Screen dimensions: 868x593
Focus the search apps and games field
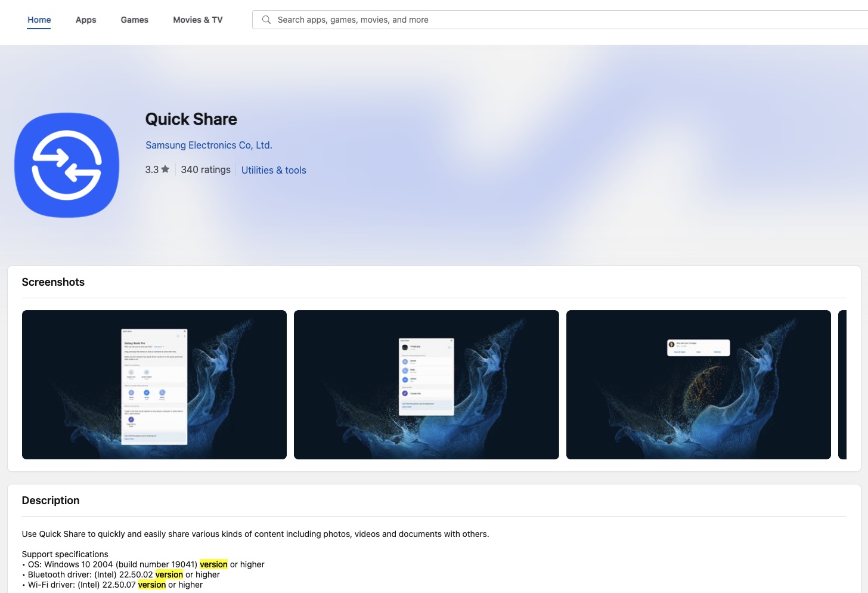[x=537, y=20]
